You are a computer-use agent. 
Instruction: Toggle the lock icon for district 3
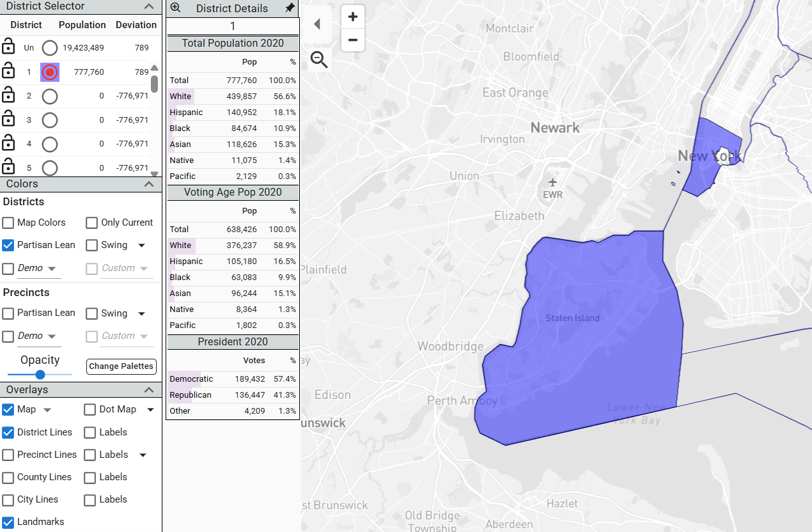click(8, 120)
